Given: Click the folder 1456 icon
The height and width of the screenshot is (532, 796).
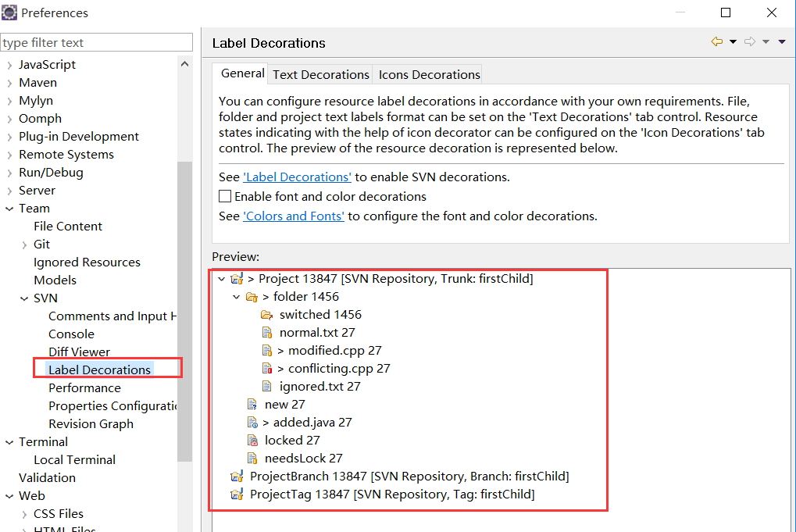Looking at the screenshot, I should (252, 297).
